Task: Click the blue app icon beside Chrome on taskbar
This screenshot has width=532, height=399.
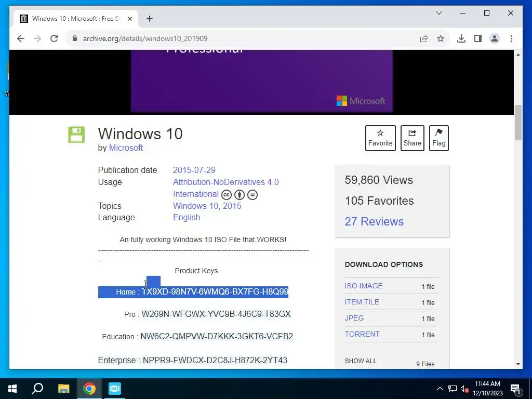Action: 115,389
